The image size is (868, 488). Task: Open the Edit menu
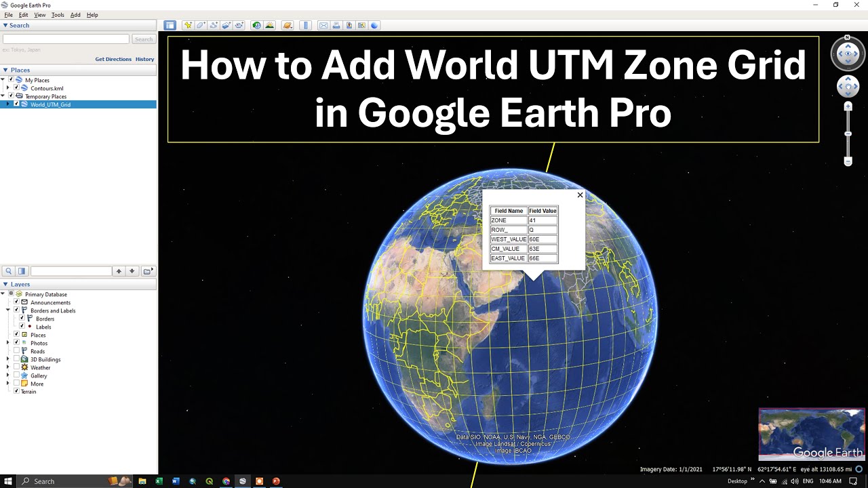click(23, 15)
